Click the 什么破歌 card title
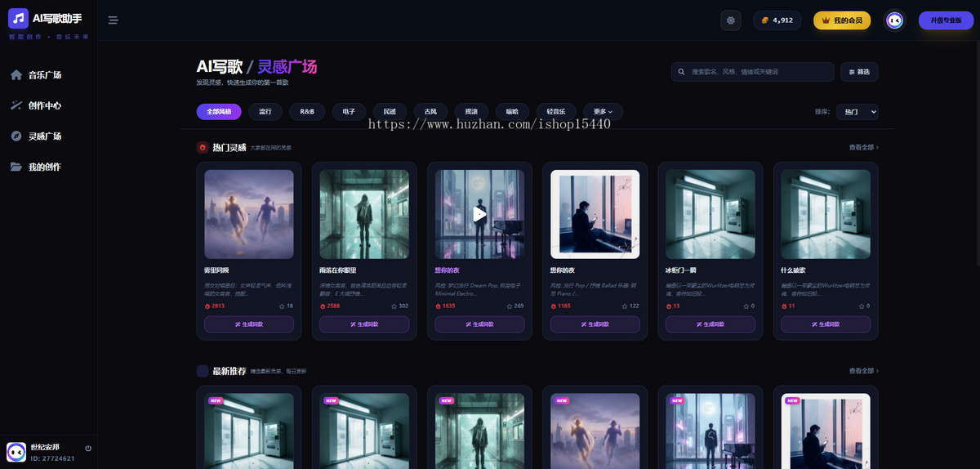Image resolution: width=980 pixels, height=469 pixels. [x=794, y=270]
